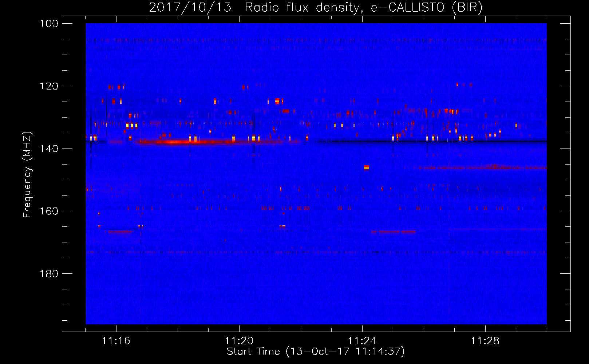Screen dimensions: 589x364
Task: Click the '160' frequency tick label
Action: 49,211
